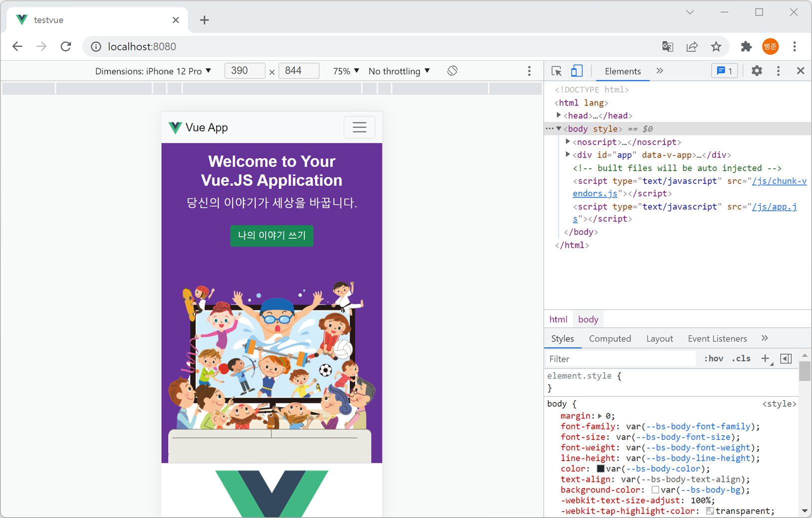The width and height of the screenshot is (812, 518).
Task: Click the styles Filter input
Action: click(x=621, y=359)
